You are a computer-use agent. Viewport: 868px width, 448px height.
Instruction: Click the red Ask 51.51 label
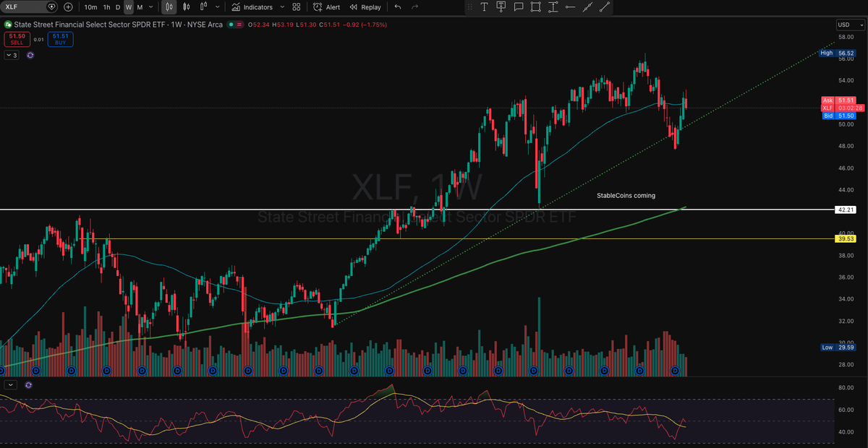[839, 100]
